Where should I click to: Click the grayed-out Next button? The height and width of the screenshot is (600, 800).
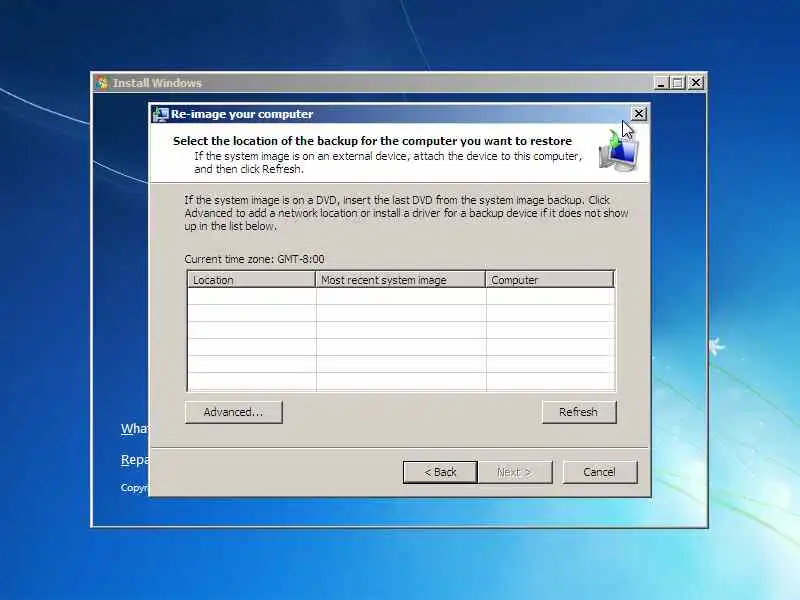pyautogui.click(x=515, y=472)
